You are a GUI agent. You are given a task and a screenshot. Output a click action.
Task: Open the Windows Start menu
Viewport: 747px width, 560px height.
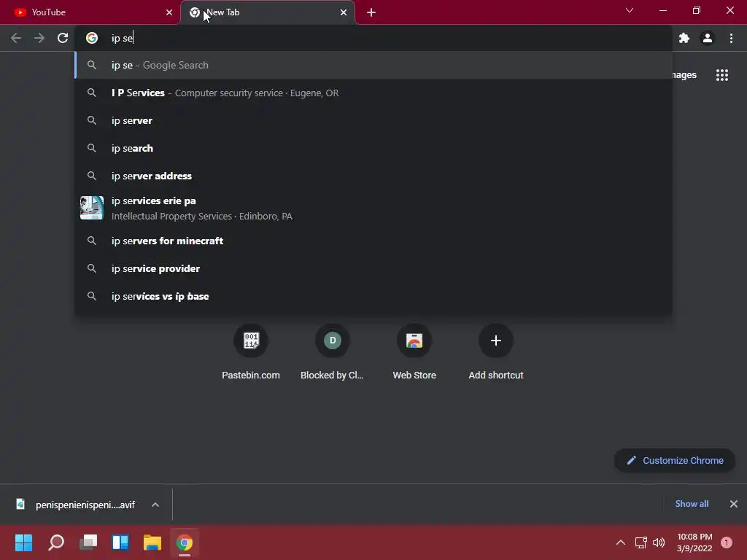tap(24, 542)
